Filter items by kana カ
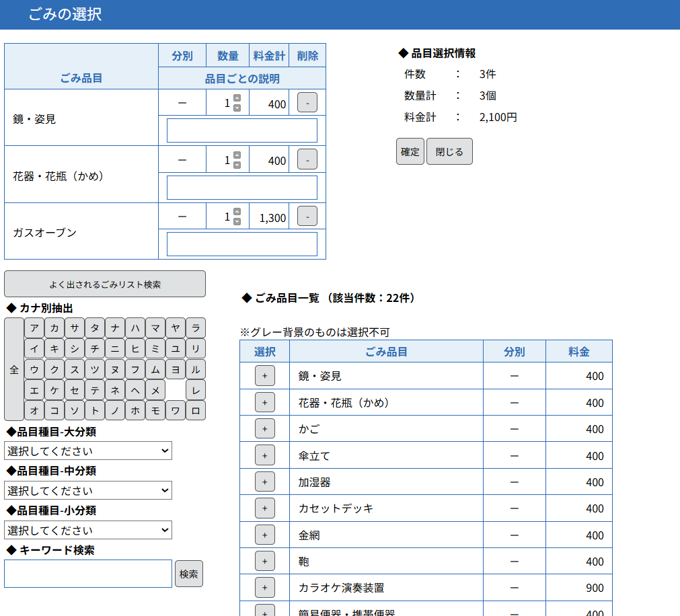This screenshot has height=616, width=680. tap(54, 328)
